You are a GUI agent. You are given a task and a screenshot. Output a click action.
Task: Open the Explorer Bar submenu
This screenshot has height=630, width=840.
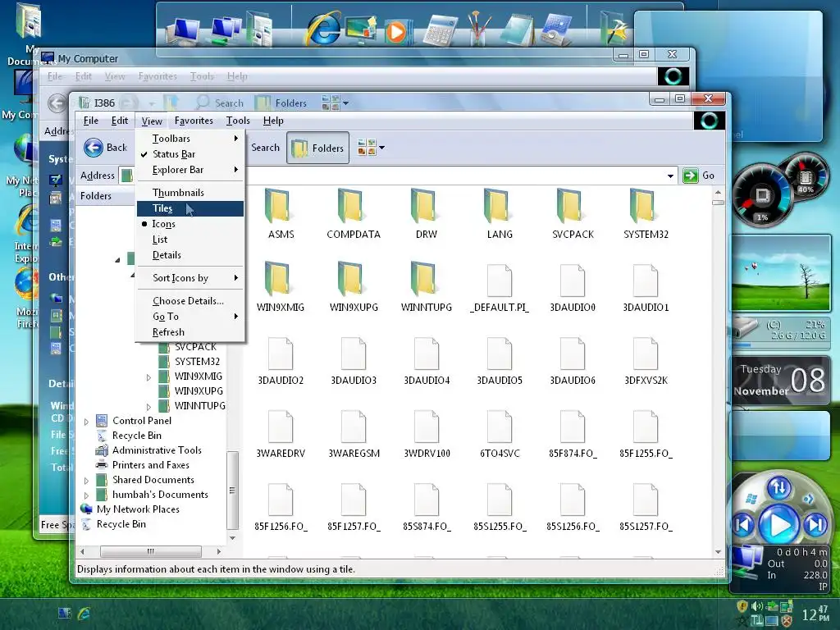[190, 170]
